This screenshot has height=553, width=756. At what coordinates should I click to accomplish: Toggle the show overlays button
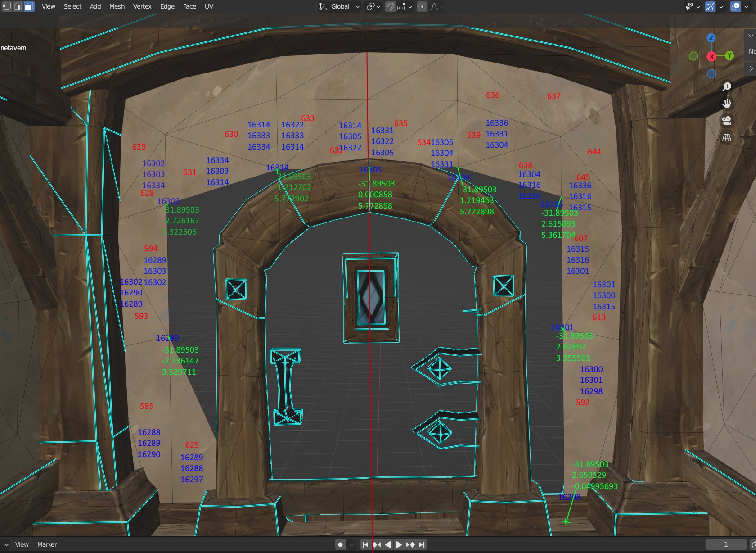click(x=735, y=6)
